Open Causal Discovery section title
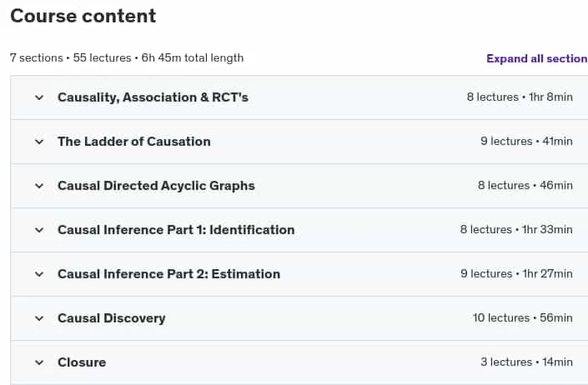Image resolution: width=588 pixels, height=385 pixels. [112, 318]
